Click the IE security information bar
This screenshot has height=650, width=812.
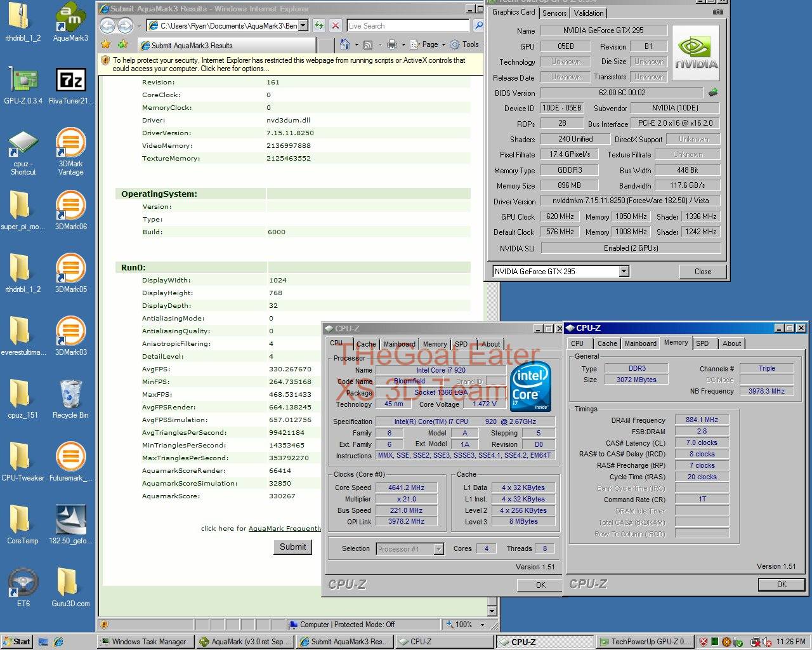pyautogui.click(x=291, y=64)
